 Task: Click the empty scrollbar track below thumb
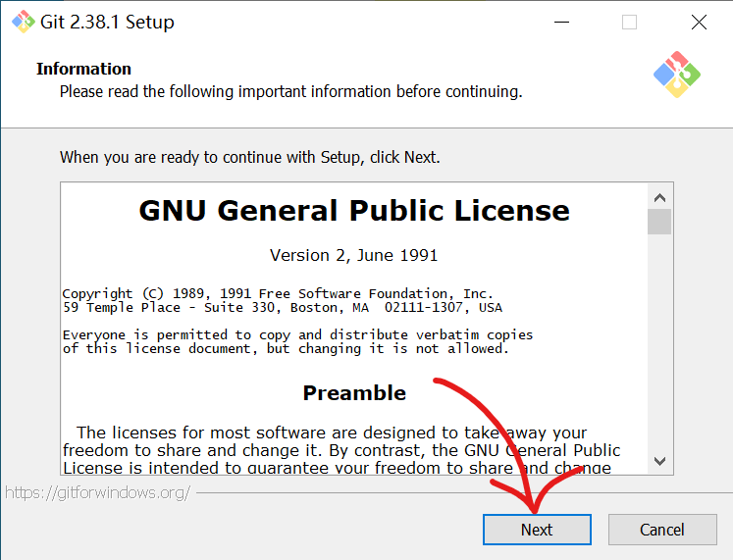click(x=659, y=343)
